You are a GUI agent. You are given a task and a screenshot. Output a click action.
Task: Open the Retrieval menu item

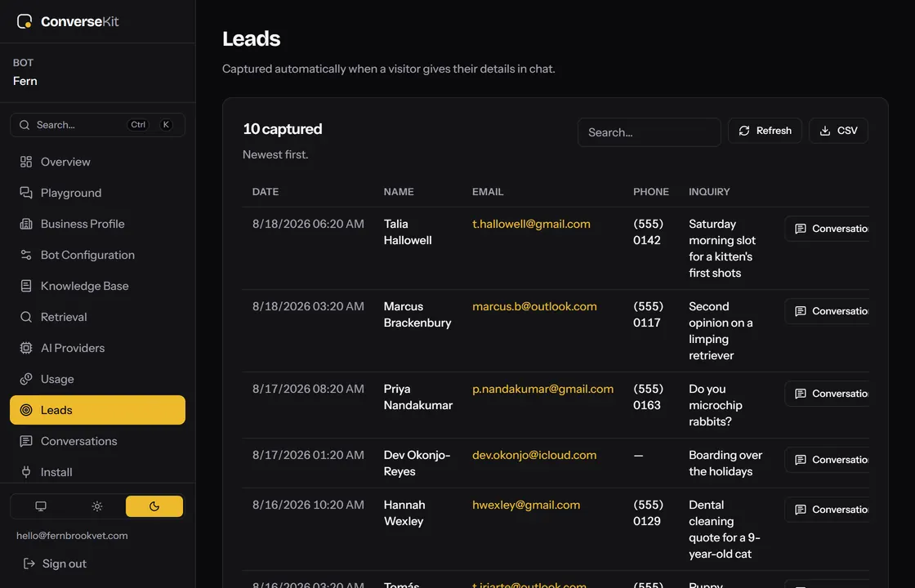tap(97, 317)
